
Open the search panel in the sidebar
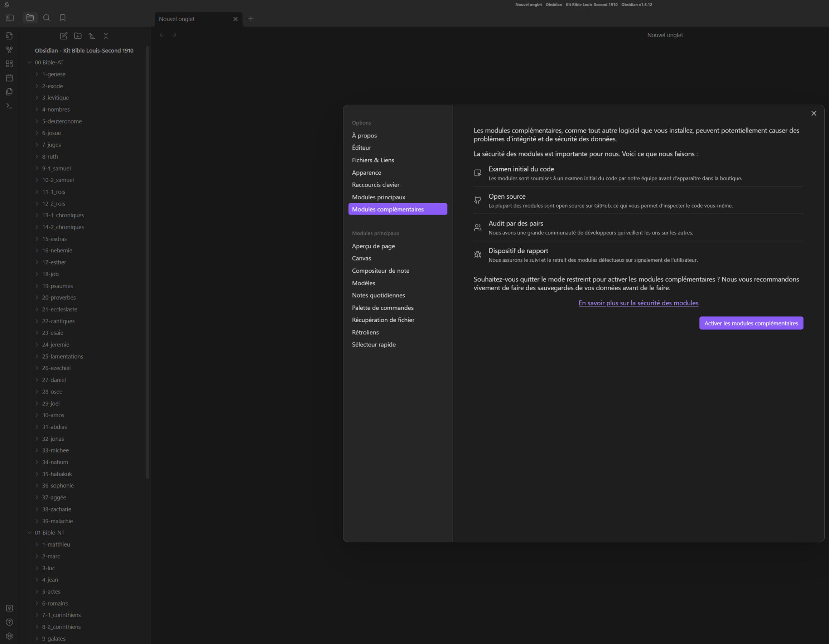(47, 18)
